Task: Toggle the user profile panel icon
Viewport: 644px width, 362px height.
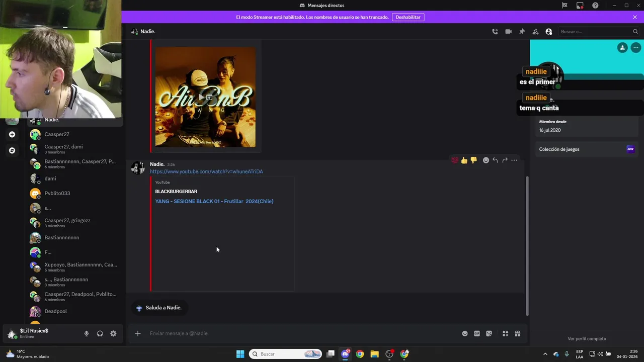Action: pyautogui.click(x=549, y=31)
